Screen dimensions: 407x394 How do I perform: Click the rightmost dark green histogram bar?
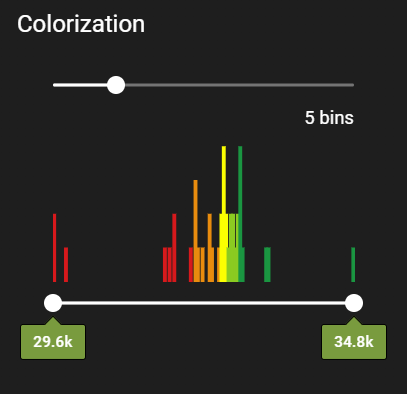(353, 265)
